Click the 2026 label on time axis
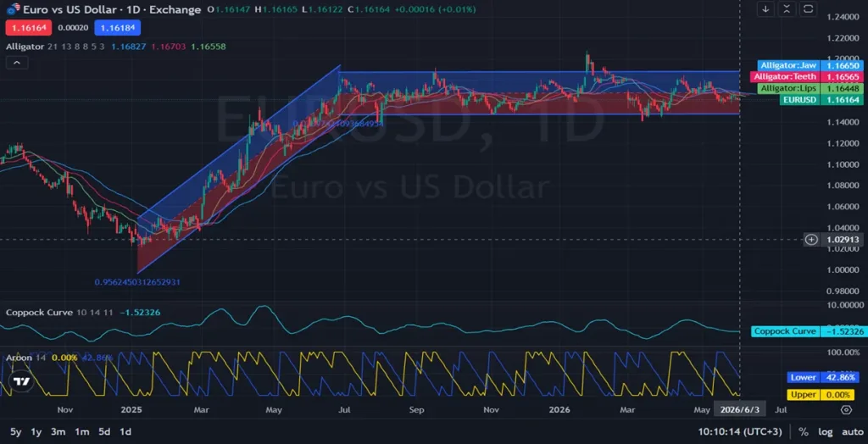Image resolution: width=868 pixels, height=444 pixels. pos(559,410)
